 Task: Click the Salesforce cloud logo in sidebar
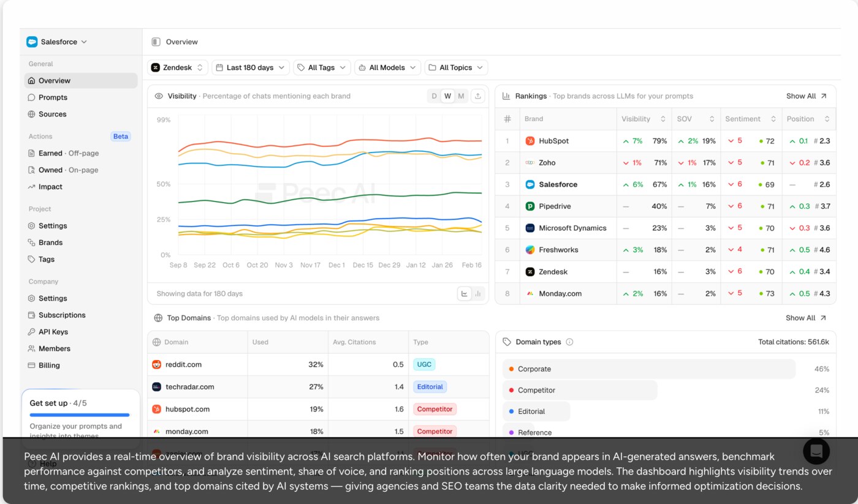(x=32, y=42)
